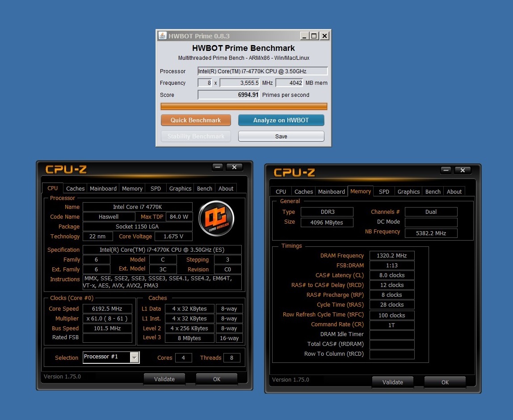Click the HWBOT Processor name field
The width and height of the screenshot is (513, 420).
click(262, 71)
